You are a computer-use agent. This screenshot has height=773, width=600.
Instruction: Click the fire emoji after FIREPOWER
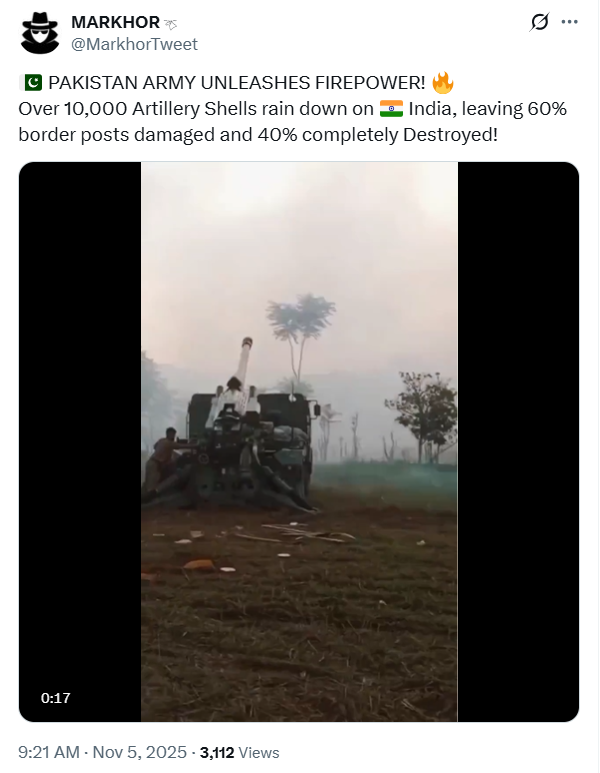click(442, 82)
